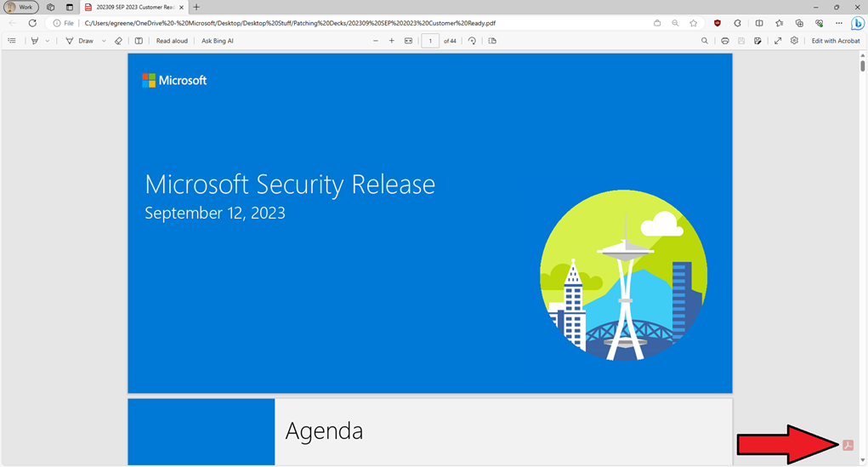Click the Acrobat icon at bottom right
This screenshot has height=467, width=868.
(x=848, y=445)
